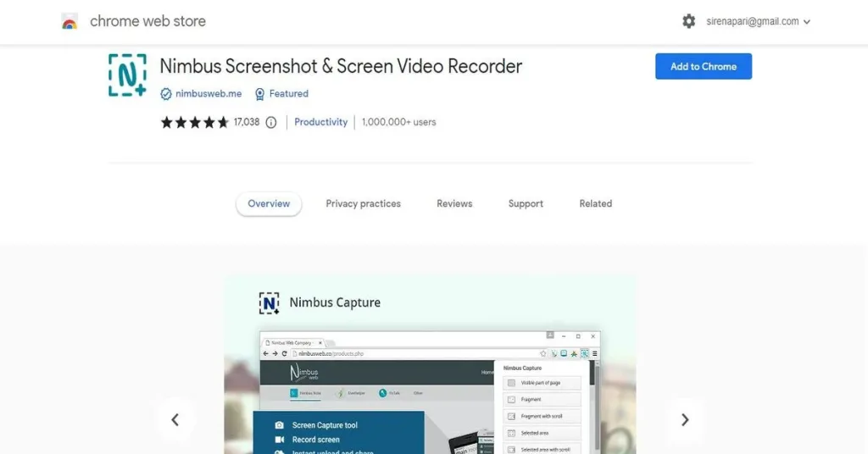Click the Featured badge icon

(x=259, y=94)
